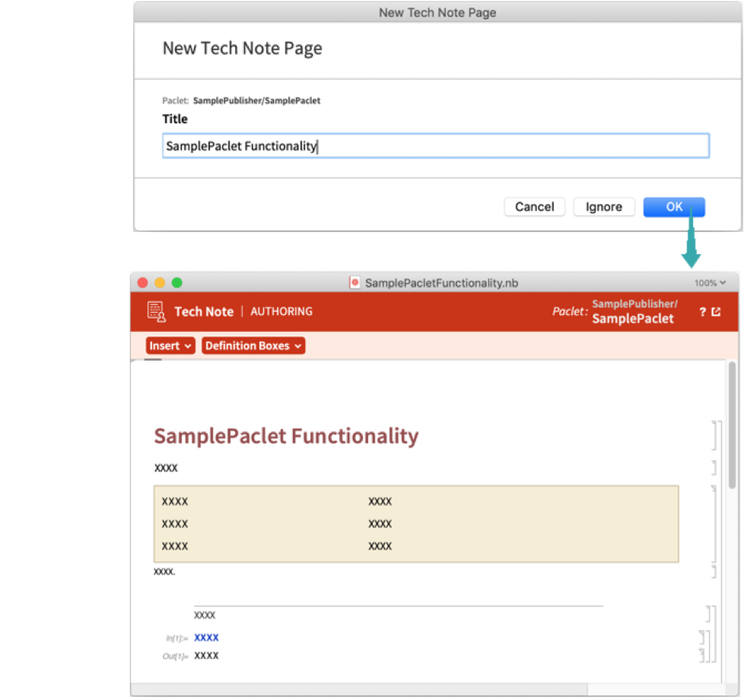The image size is (744, 700).
Task: Click the vertical scrollbar thumb in notebook
Action: click(x=732, y=426)
